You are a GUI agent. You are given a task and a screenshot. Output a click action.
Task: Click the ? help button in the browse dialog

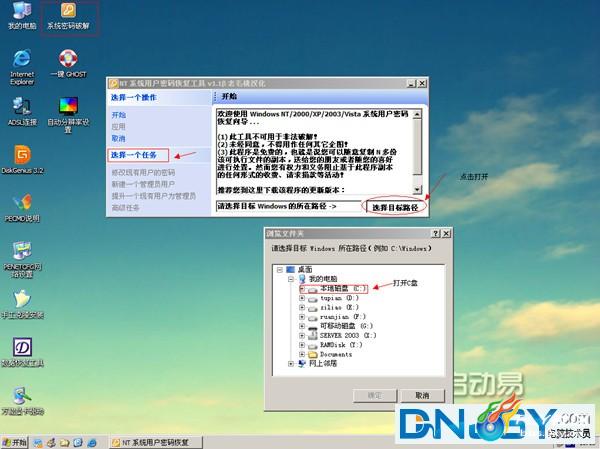[x=436, y=233]
